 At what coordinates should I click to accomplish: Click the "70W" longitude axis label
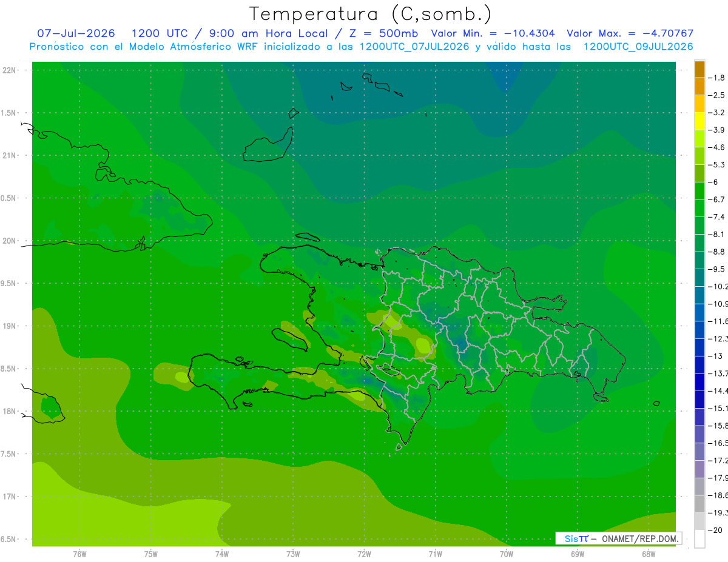click(507, 554)
